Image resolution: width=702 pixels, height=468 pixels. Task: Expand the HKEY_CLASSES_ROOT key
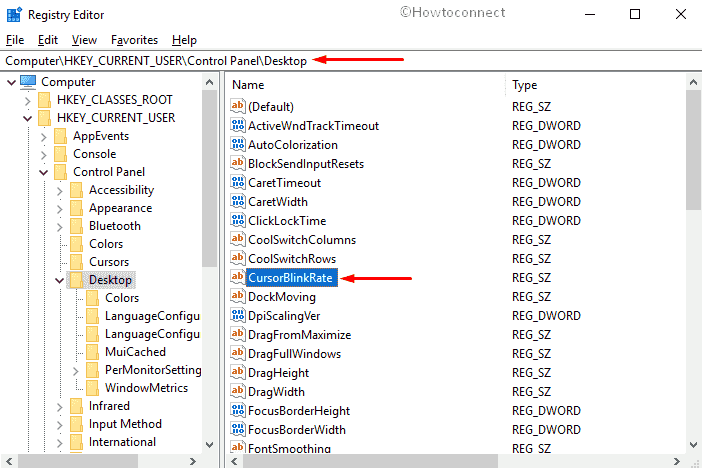coord(28,101)
